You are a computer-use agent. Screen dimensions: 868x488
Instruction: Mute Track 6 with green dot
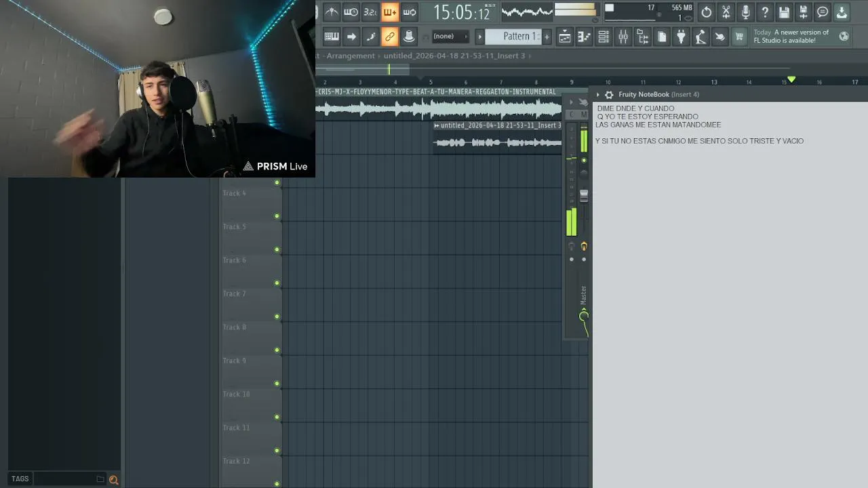(277, 283)
